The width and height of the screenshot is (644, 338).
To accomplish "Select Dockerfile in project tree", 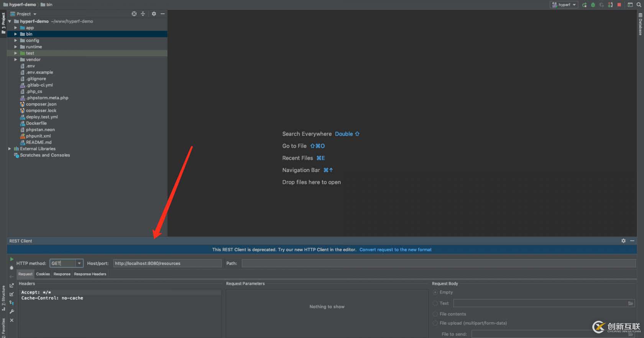I will click(36, 123).
